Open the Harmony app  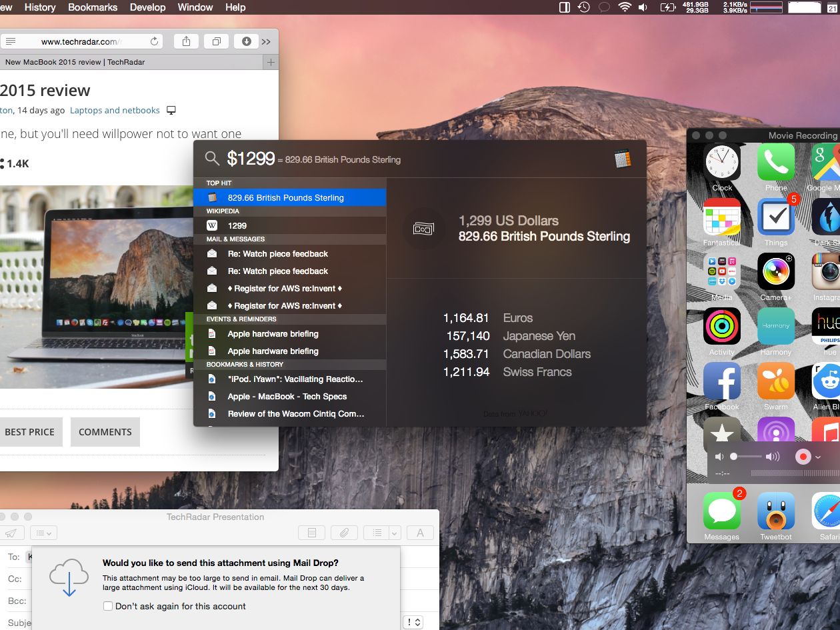(x=776, y=326)
